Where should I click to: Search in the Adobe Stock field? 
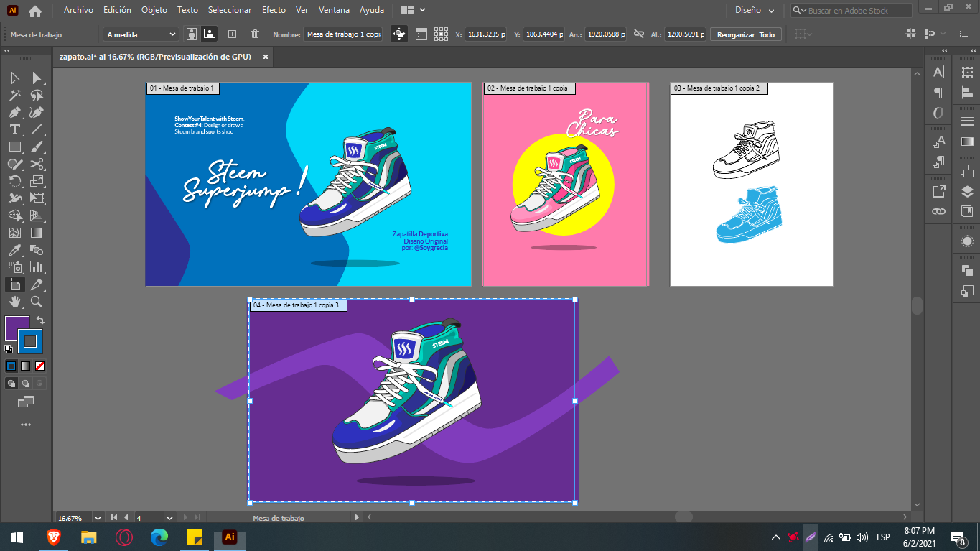point(851,11)
